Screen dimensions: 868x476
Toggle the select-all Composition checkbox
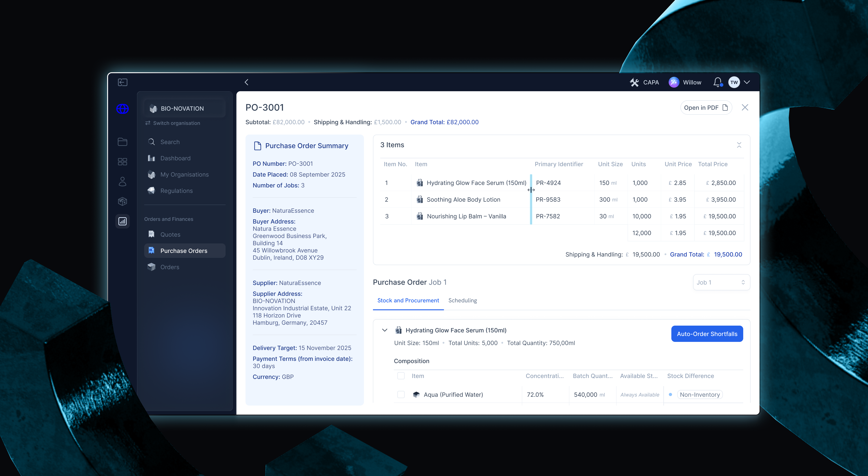coord(401,376)
